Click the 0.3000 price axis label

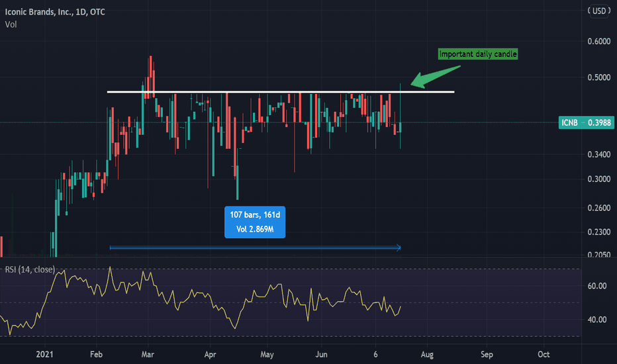(x=598, y=179)
